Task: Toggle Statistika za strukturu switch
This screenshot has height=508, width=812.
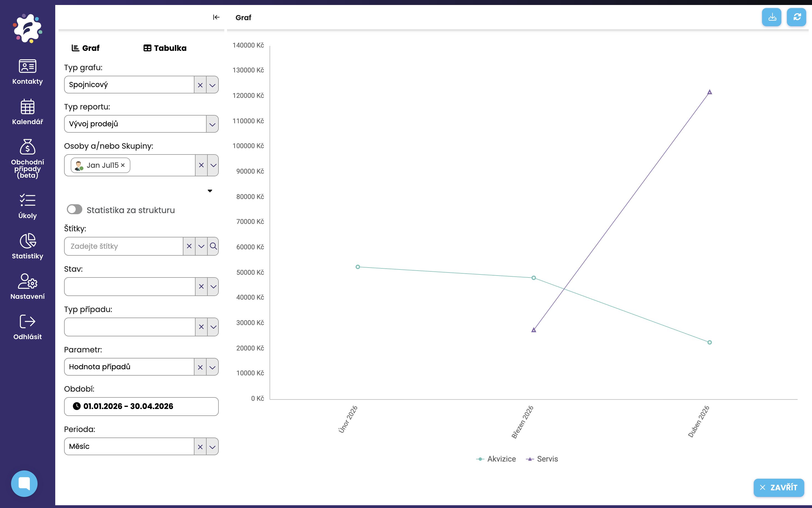Action: pos(75,210)
